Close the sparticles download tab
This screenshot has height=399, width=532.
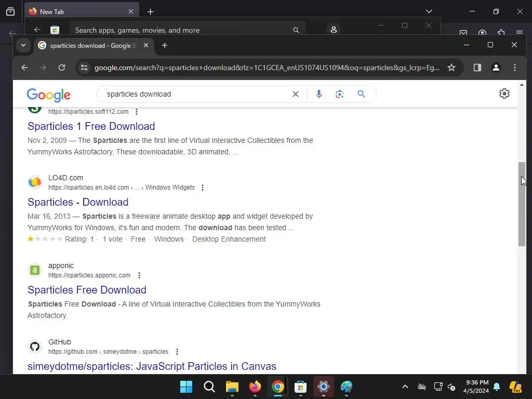(x=146, y=45)
